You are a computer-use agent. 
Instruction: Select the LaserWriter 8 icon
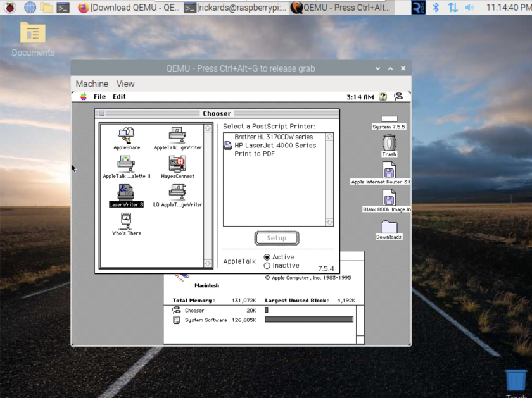click(127, 192)
